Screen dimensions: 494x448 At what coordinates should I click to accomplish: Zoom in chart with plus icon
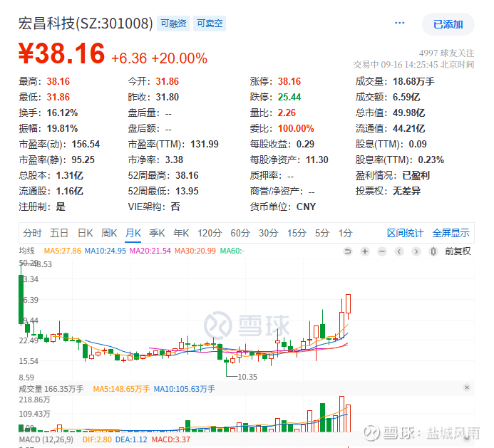(x=365, y=251)
